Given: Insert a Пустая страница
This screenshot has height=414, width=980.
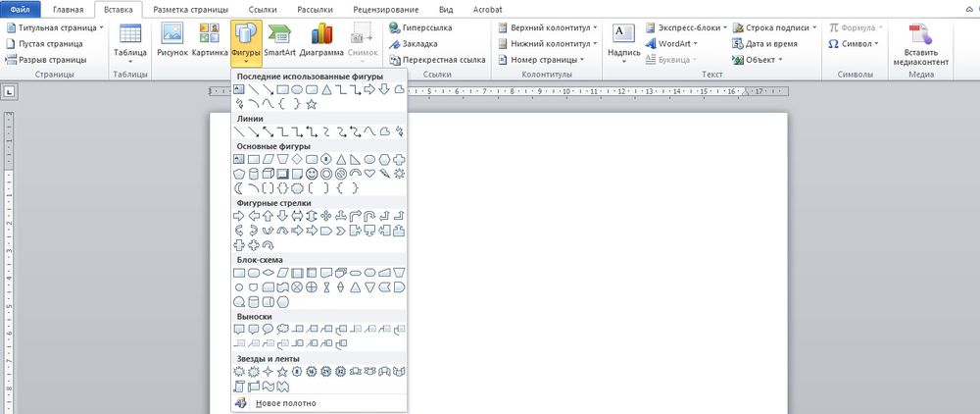Looking at the screenshot, I should [x=51, y=44].
